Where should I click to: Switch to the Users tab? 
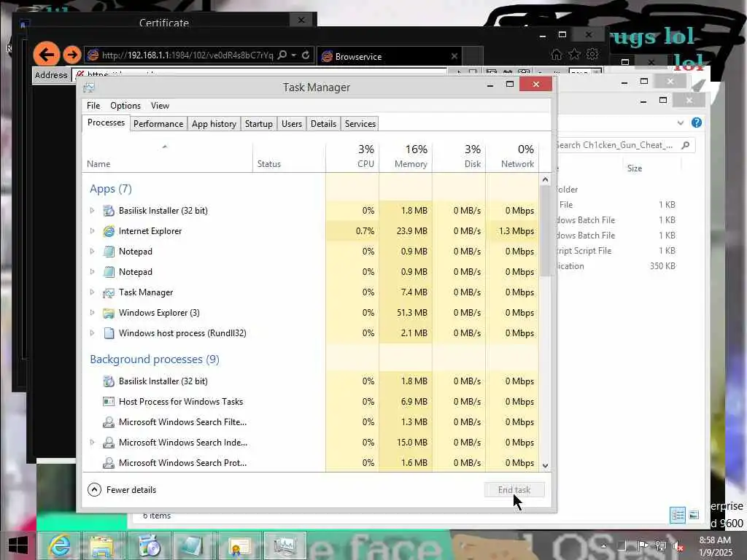coord(292,124)
